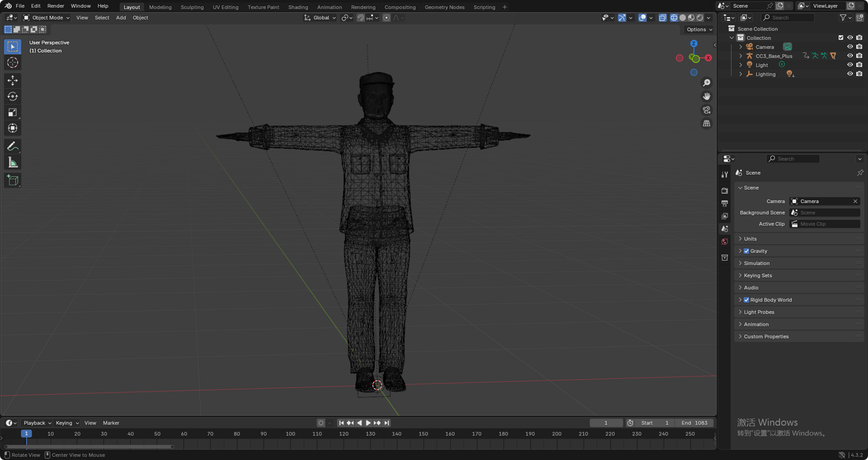This screenshot has width=868, height=460.
Task: Open the Object Mode dropdown
Action: tap(46, 18)
